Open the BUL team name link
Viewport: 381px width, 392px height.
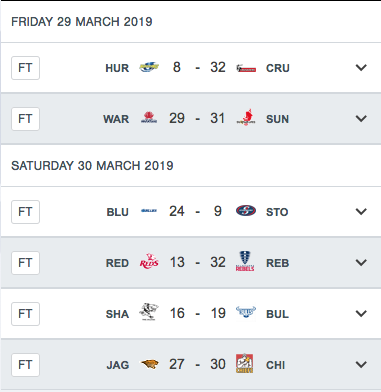277,314
